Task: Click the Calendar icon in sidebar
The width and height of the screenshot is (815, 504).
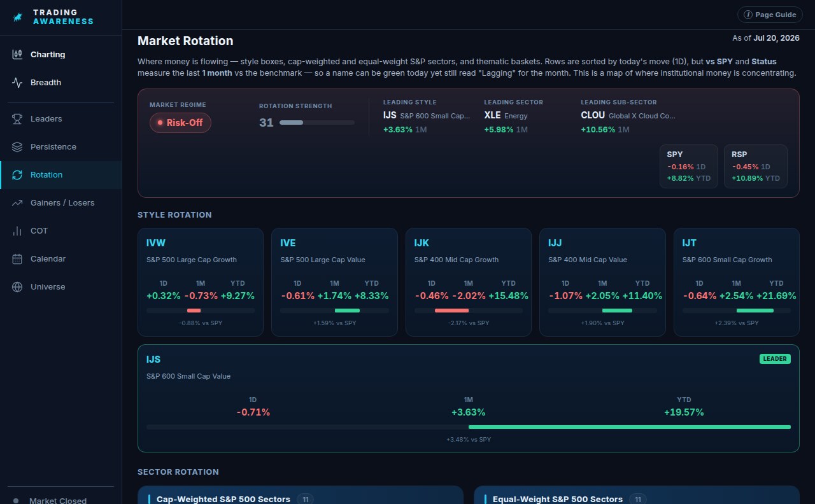Action: 17,259
